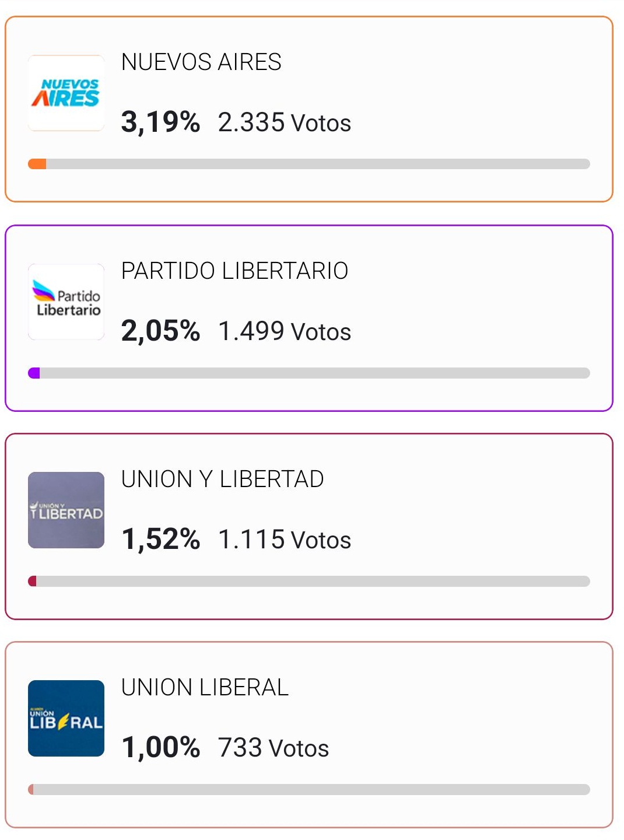Screen dimensions: 624x840
Task: Click the 1,52% percentage value
Action: click(160, 540)
